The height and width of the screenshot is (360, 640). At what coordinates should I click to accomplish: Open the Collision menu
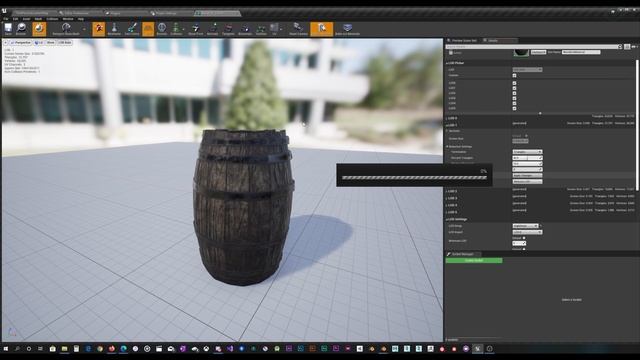(x=52, y=19)
